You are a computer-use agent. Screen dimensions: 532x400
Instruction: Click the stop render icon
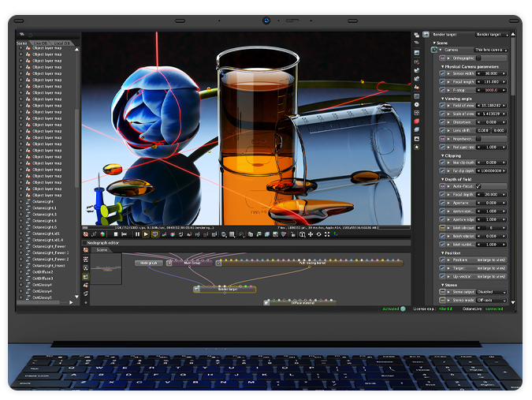(115, 234)
